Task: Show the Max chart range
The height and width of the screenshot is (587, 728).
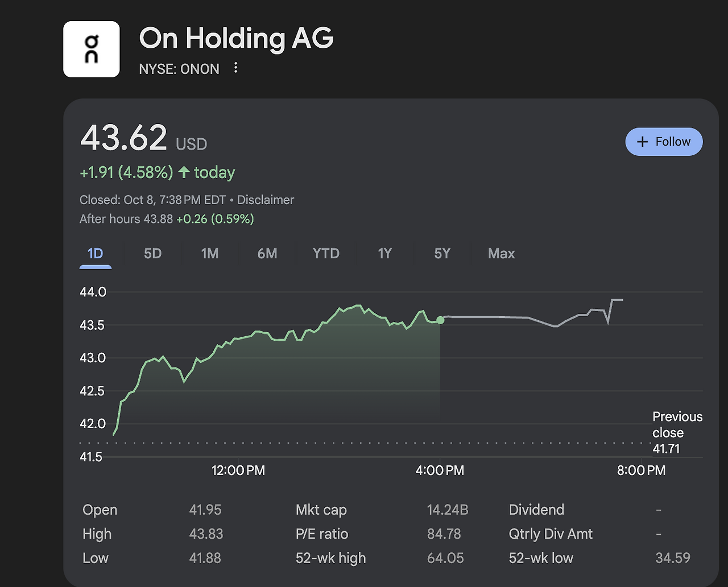Action: [x=501, y=254]
